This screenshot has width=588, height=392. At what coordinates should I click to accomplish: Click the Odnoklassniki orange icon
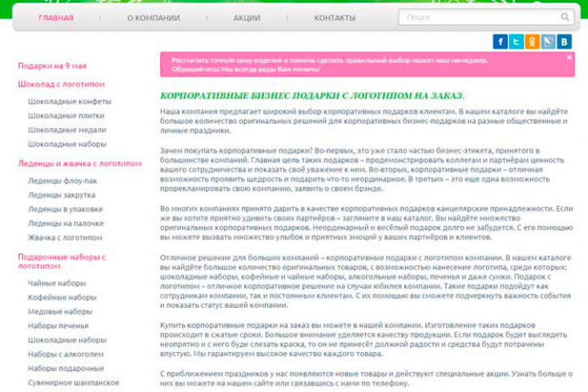pos(532,42)
